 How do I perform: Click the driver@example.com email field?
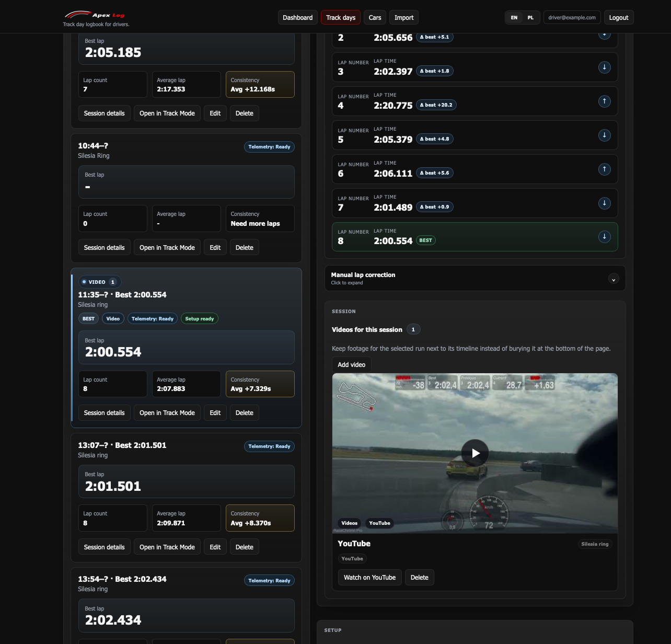pyautogui.click(x=572, y=17)
